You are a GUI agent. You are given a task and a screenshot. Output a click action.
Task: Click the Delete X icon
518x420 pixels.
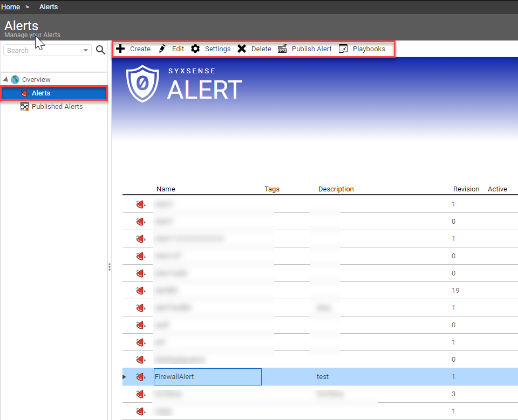point(241,49)
